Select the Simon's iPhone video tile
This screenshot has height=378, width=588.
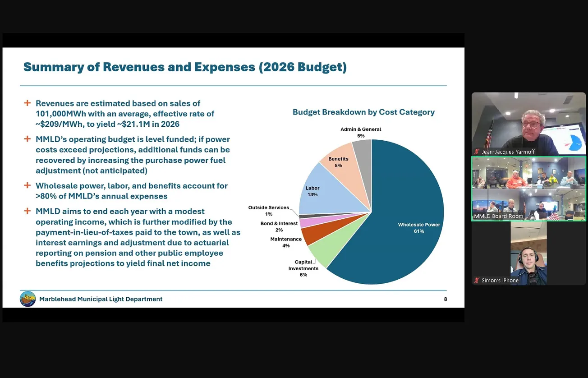[528, 253]
